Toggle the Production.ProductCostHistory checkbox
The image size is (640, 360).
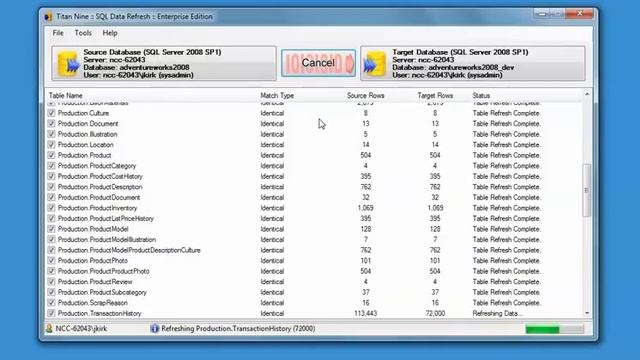pyautogui.click(x=51, y=176)
